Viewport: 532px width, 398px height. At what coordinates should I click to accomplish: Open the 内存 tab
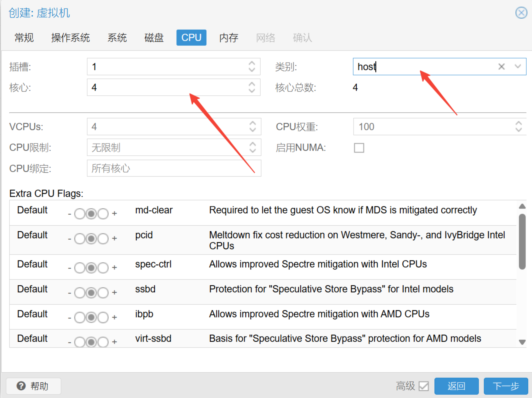tap(229, 37)
